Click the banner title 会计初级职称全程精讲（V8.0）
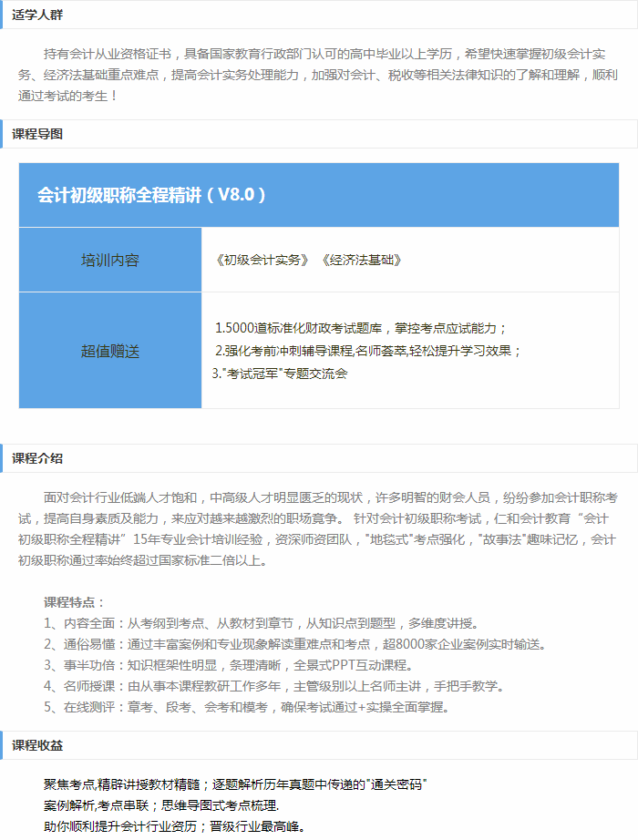The width and height of the screenshot is (638, 840). point(151,194)
